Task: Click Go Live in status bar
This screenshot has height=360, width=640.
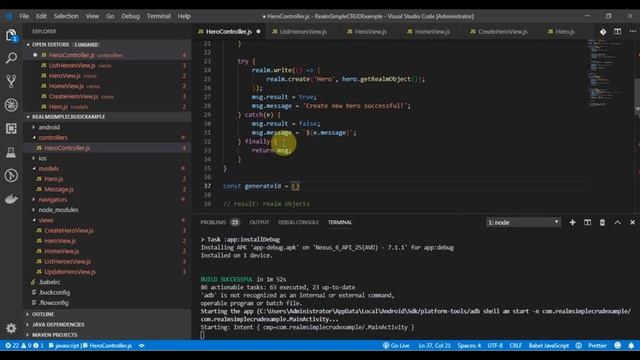Action: pyautogui.click(x=396, y=346)
